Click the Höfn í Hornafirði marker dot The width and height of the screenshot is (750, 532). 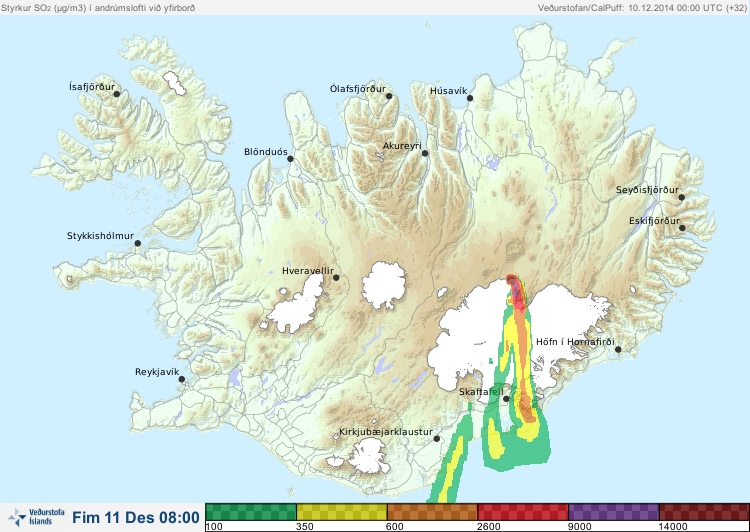[x=618, y=349]
